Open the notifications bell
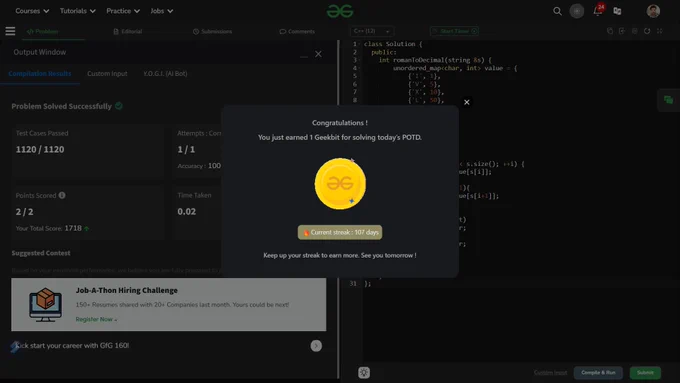 point(598,11)
